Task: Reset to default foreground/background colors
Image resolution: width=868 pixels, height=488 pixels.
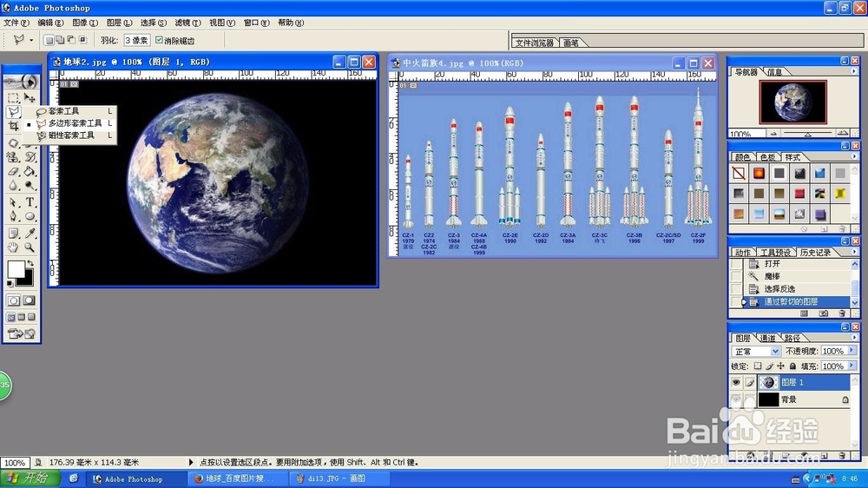Action: tap(10, 284)
